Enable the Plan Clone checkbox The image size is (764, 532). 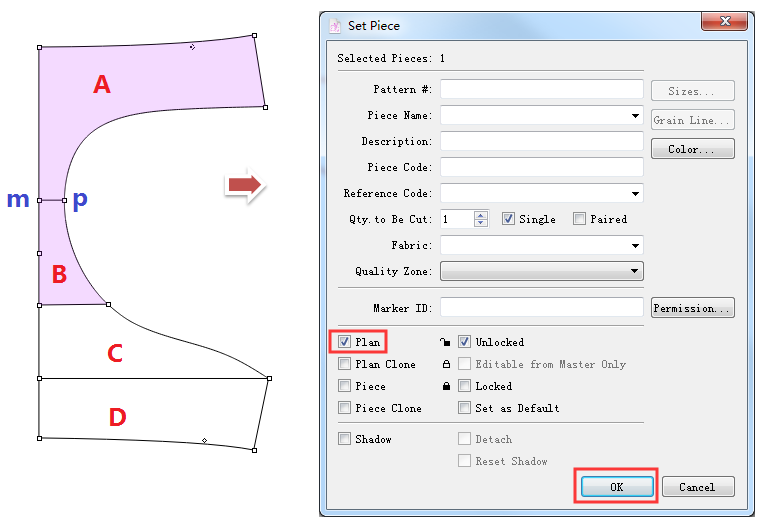pyautogui.click(x=345, y=364)
